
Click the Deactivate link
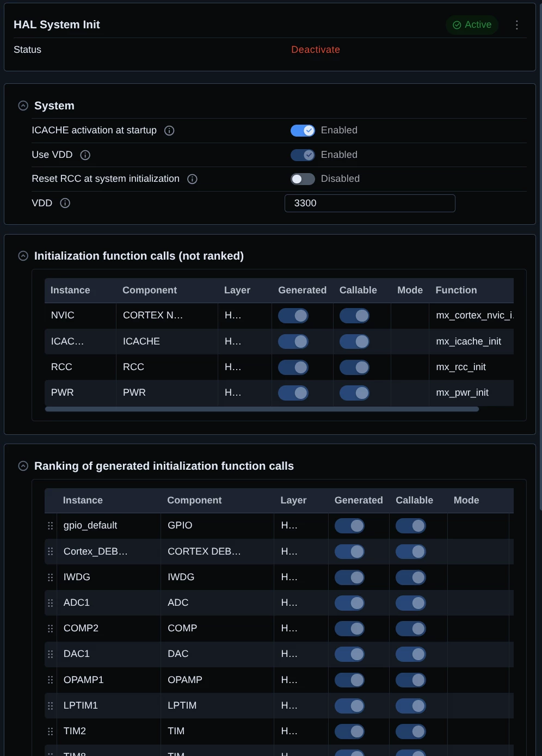316,50
